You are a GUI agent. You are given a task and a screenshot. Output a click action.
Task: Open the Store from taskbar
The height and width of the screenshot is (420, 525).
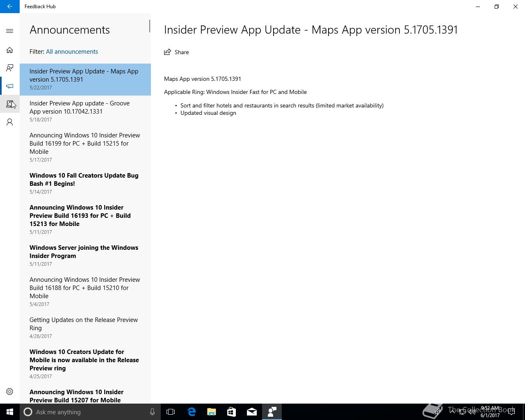click(x=232, y=412)
